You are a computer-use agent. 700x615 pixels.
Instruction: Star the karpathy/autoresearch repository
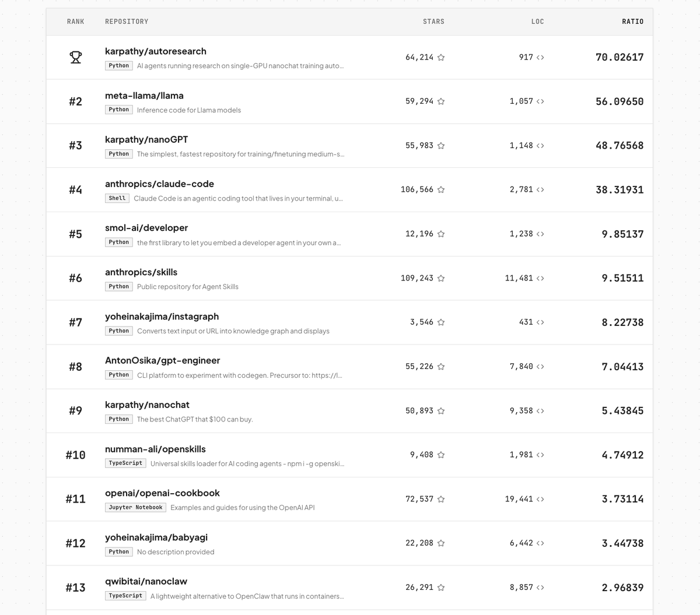pos(441,57)
